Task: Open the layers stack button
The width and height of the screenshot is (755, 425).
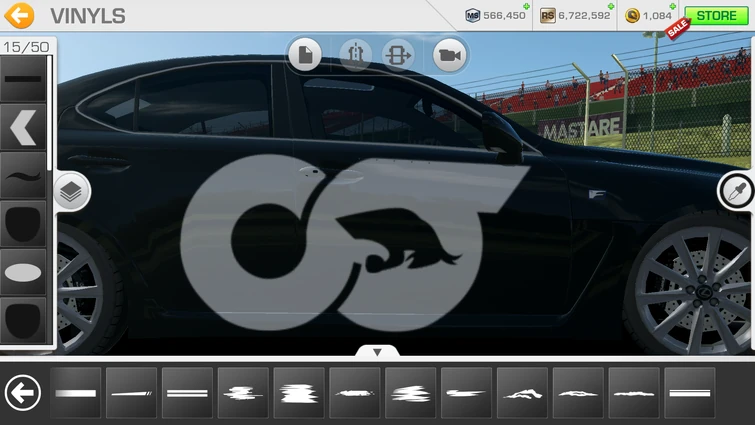Action: pyautogui.click(x=71, y=192)
